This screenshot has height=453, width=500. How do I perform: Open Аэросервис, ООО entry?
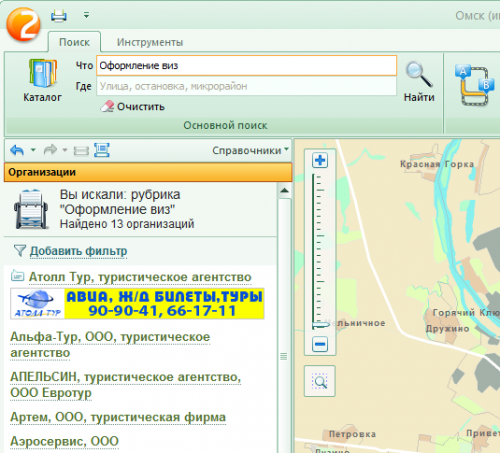pyautogui.click(x=64, y=442)
